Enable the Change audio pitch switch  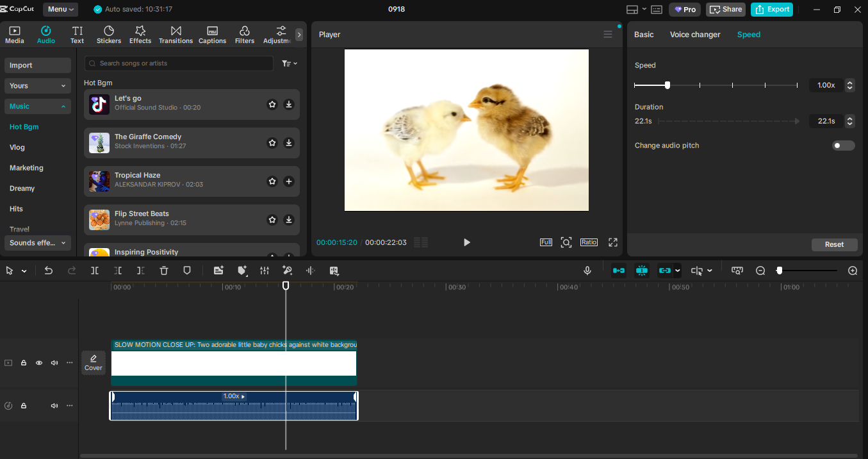(x=843, y=146)
